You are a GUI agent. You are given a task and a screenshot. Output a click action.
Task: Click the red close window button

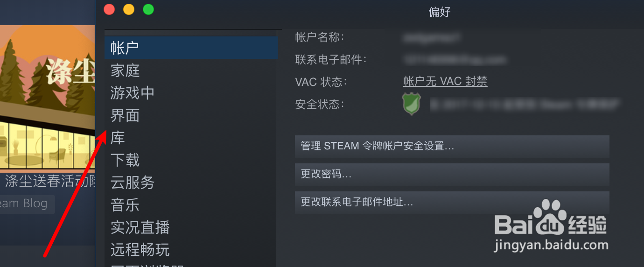click(109, 9)
